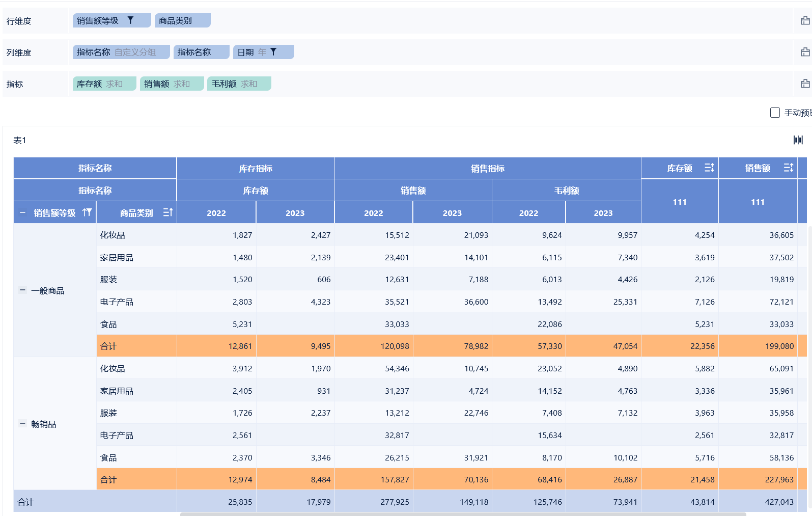
Task: Click the sort icon next to 商品类别 header
Action: pos(168,212)
